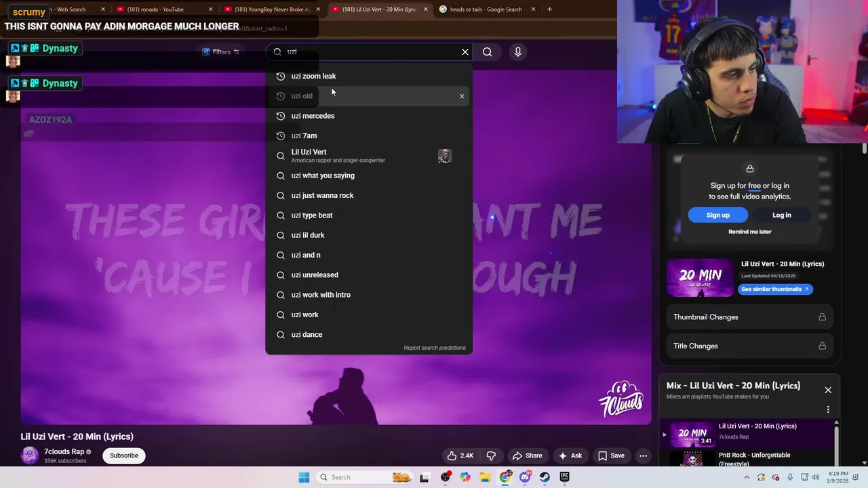Select 'uzi work with intro' suggestion
The width and height of the screenshot is (868, 488).
(369, 295)
